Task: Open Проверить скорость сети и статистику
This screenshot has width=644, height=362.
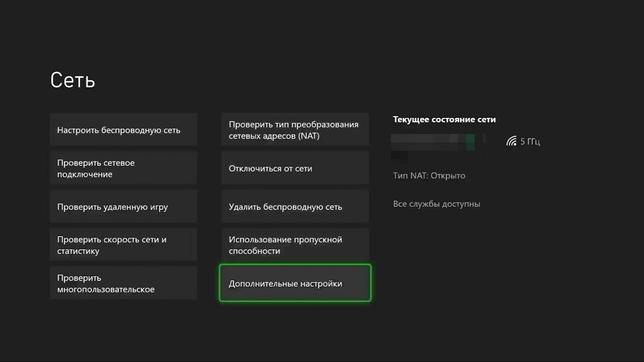Action: [x=123, y=245]
